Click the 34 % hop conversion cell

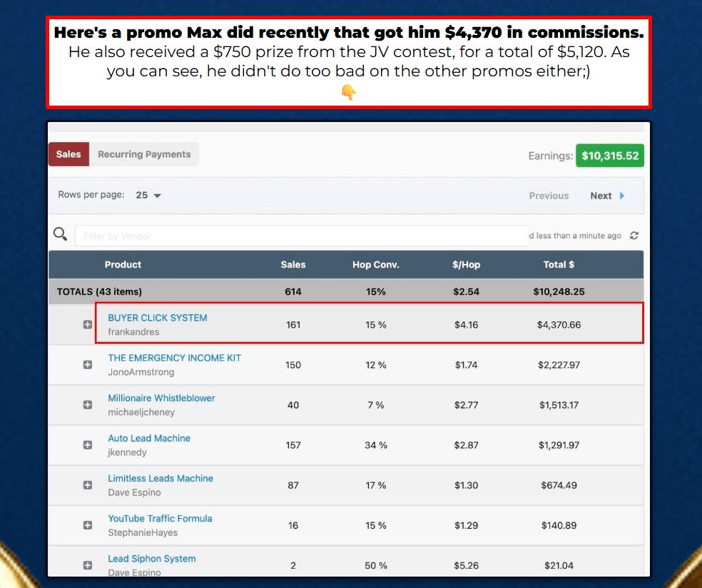(376, 445)
